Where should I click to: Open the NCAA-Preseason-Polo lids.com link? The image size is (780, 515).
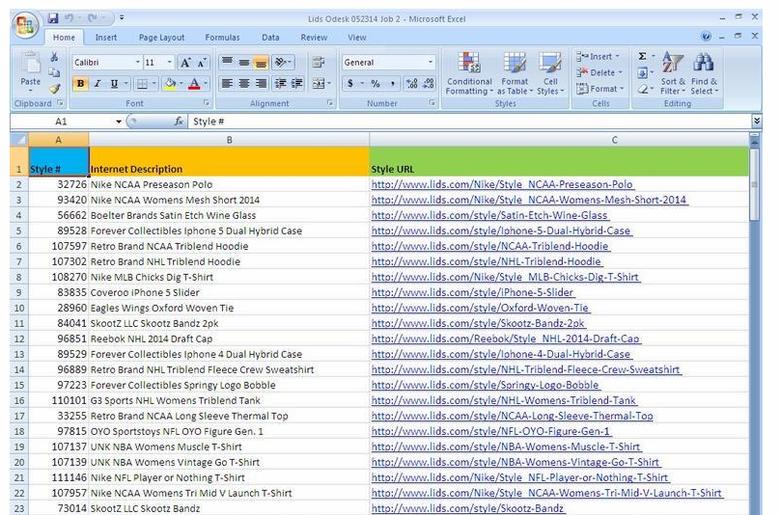[x=502, y=185]
